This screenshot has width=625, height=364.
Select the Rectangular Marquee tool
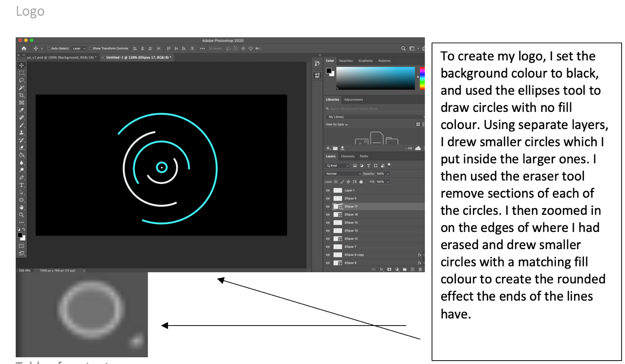coord(21,73)
